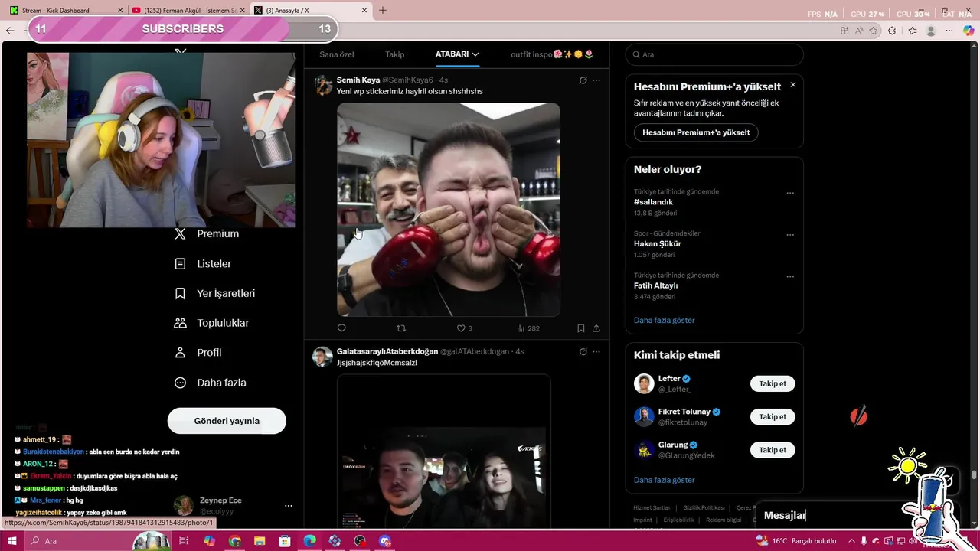This screenshot has height=551, width=980.
Task: Click Daha fazla göster under Kimi takip etmeli
Action: [664, 480]
